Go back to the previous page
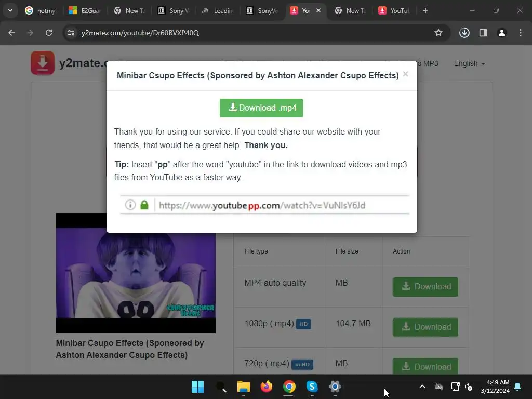 coord(11,33)
